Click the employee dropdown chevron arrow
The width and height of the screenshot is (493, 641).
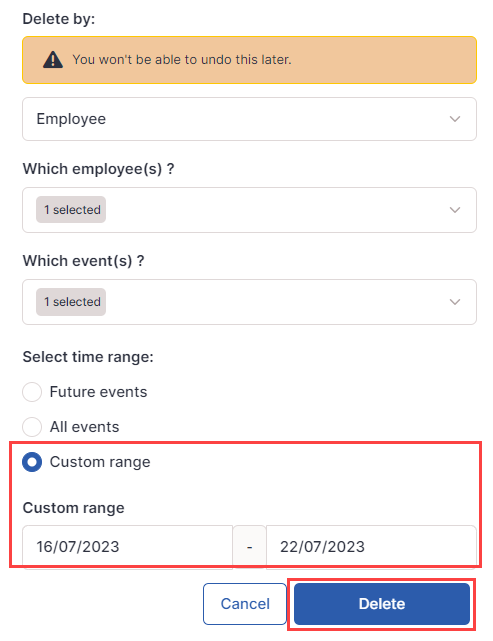[x=455, y=210]
